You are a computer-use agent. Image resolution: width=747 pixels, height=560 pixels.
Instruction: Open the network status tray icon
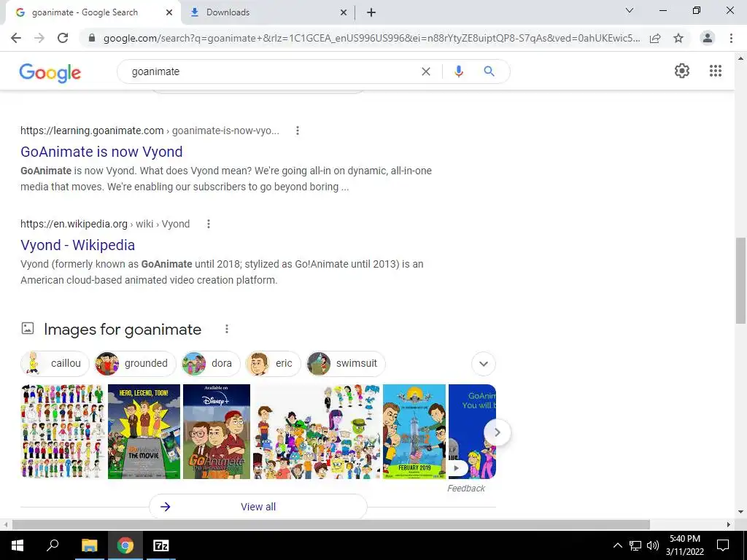click(x=635, y=545)
